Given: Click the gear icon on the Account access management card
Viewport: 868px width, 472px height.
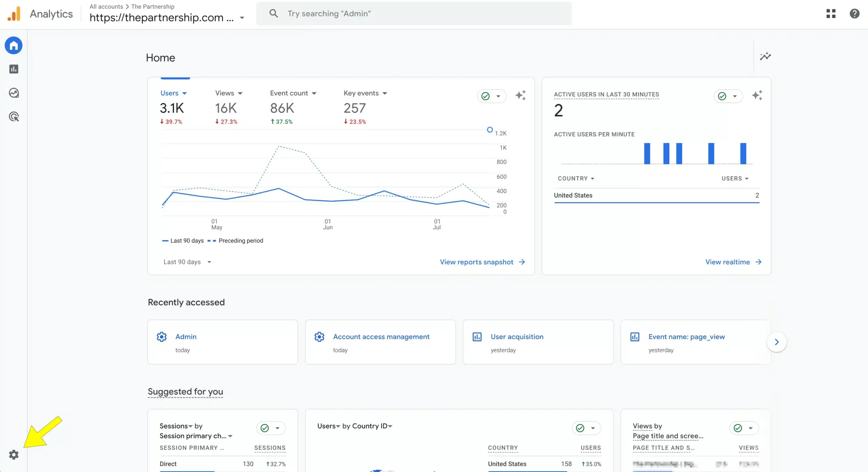Looking at the screenshot, I should click(319, 337).
